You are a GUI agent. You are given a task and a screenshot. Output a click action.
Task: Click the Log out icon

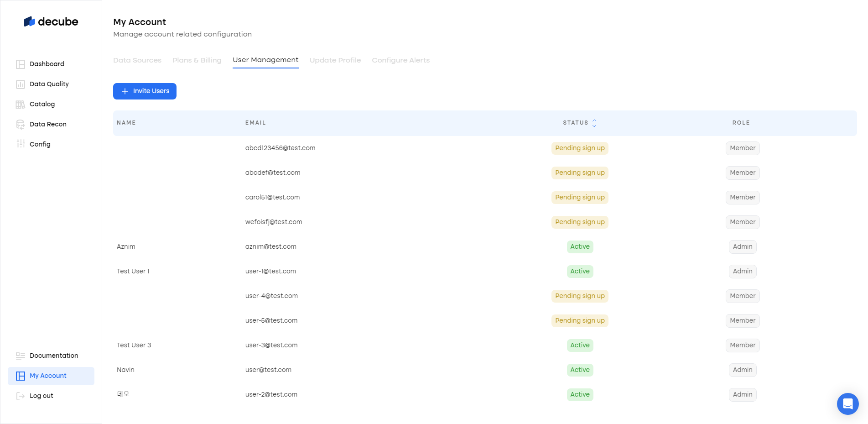point(21,396)
